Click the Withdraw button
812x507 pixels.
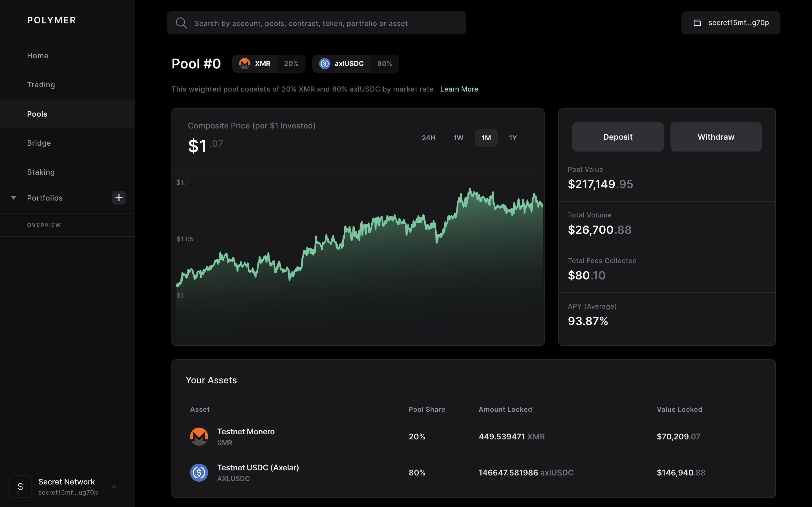tap(716, 137)
